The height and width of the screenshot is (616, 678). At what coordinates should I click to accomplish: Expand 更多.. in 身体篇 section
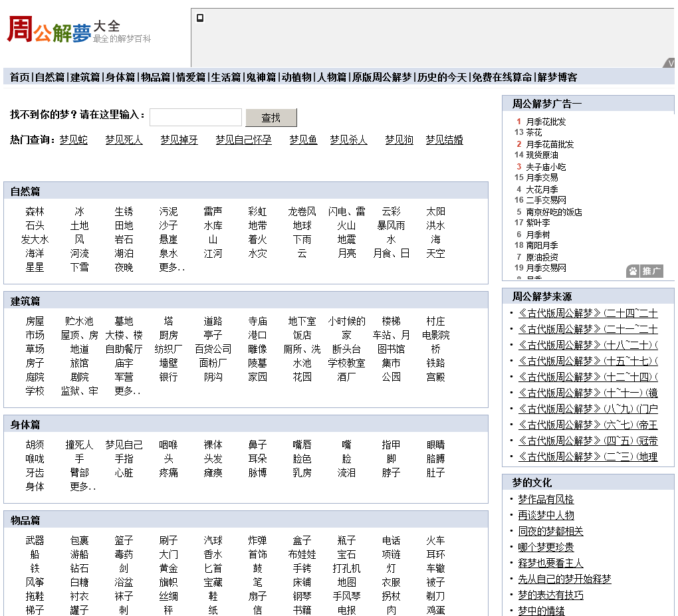pos(82,486)
